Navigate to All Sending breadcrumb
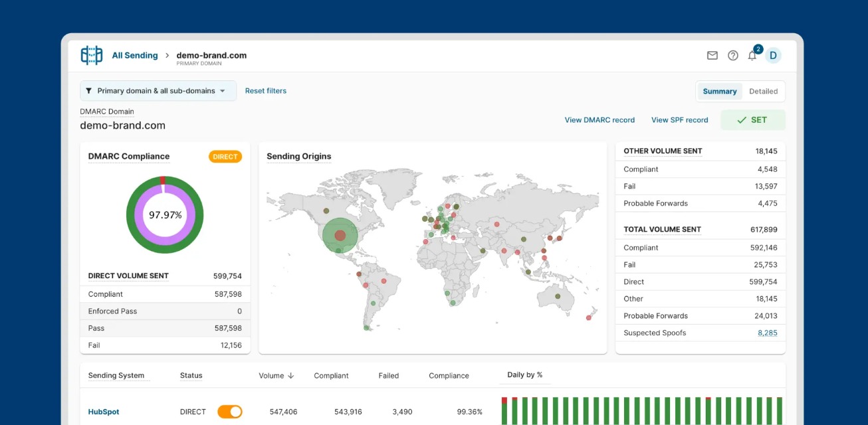 pos(135,56)
